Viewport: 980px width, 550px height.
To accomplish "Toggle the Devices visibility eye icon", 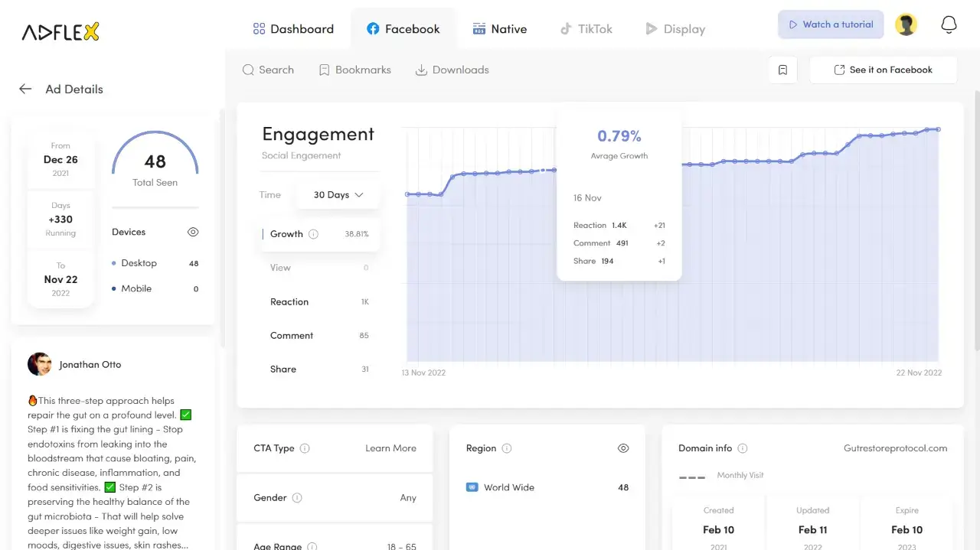I will 193,232.
